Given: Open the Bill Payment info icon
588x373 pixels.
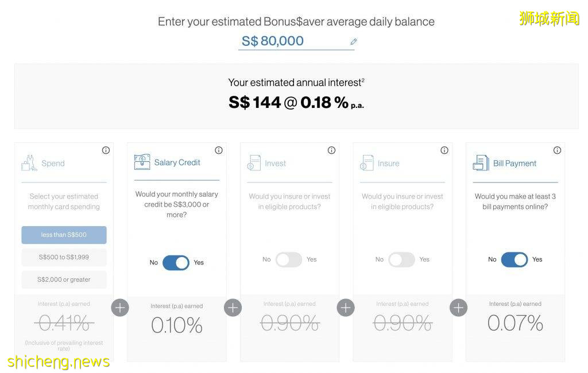Looking at the screenshot, I should [x=557, y=150].
